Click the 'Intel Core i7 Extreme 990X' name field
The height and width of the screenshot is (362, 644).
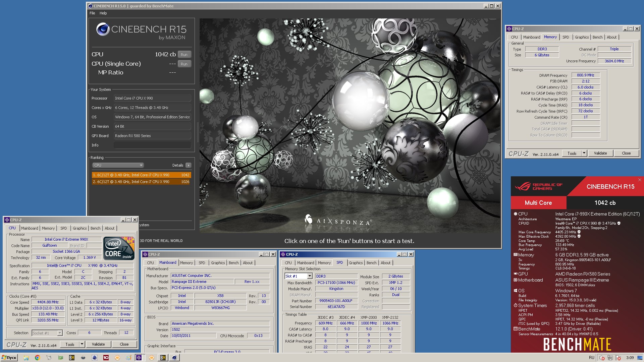(66, 239)
